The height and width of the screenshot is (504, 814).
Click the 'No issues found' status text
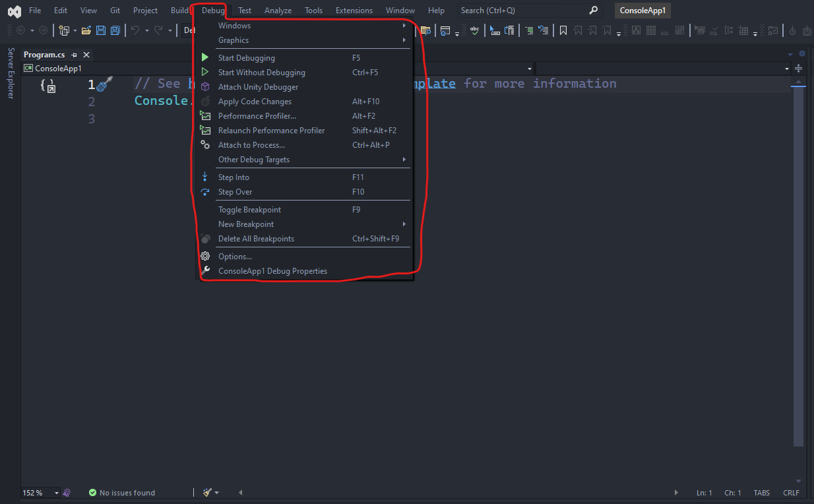(x=127, y=493)
